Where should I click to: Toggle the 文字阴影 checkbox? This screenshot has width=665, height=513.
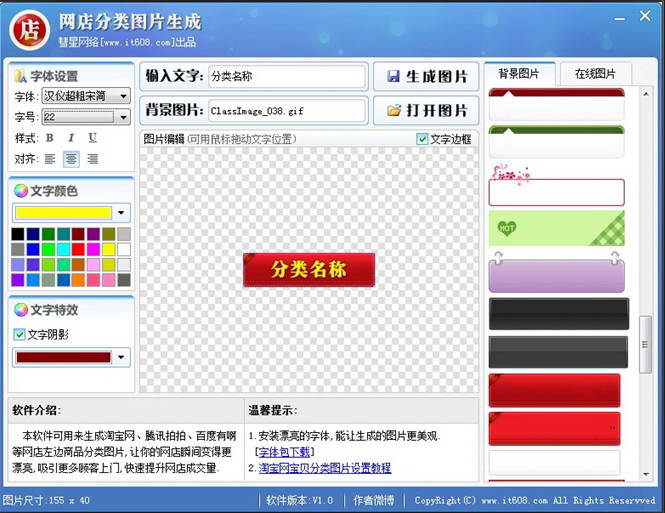[x=19, y=335]
